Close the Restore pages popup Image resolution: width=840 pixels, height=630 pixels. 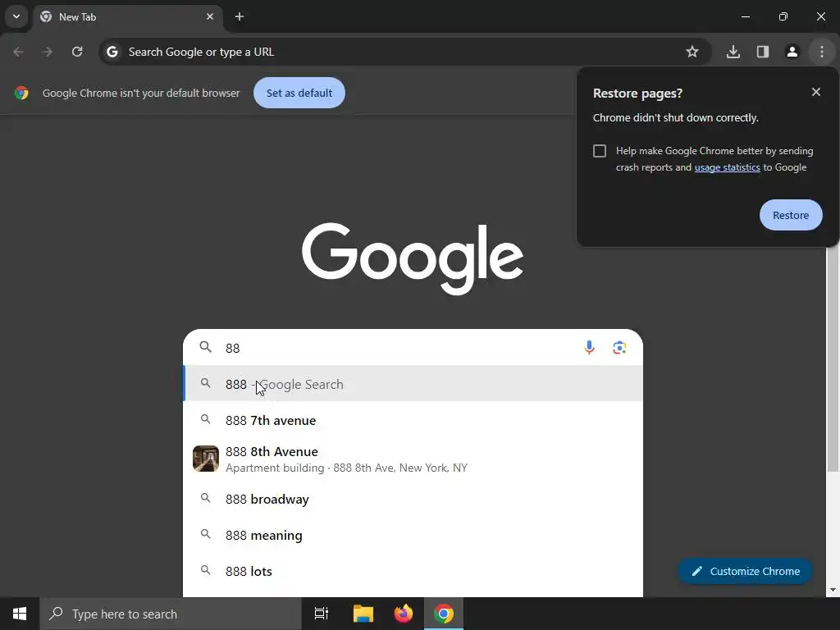(x=816, y=92)
